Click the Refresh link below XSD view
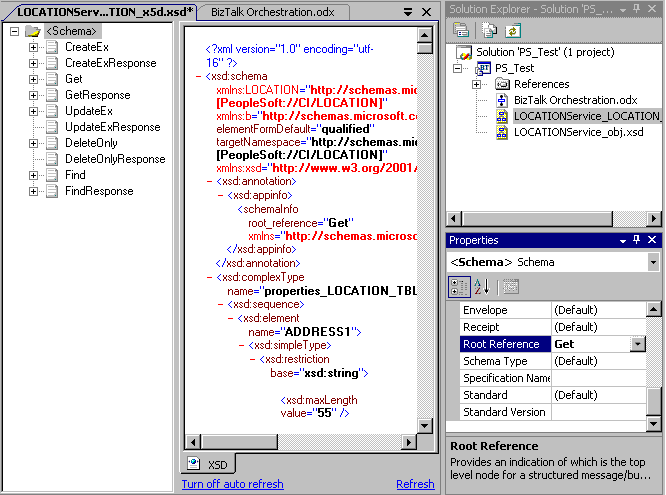This screenshot has width=666, height=495. point(415,484)
